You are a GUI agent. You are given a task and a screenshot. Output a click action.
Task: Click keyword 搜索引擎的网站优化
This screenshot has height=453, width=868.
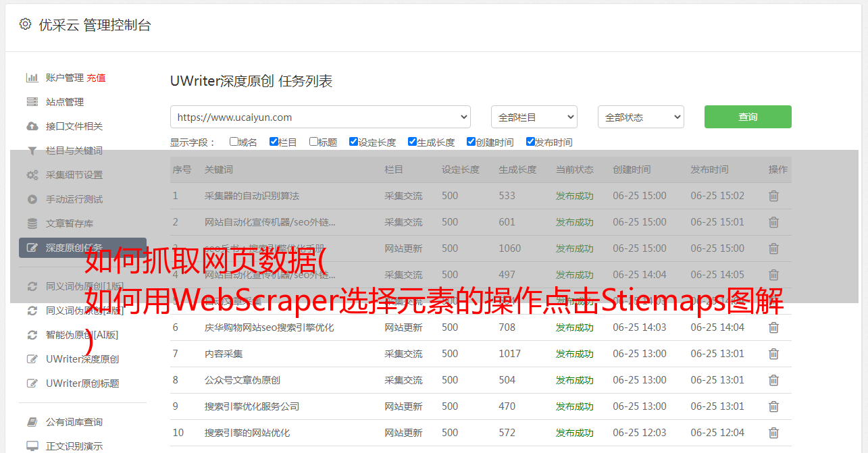point(247,433)
